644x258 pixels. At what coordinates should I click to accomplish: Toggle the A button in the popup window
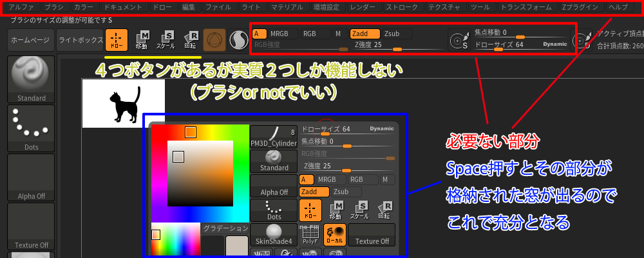tap(307, 179)
